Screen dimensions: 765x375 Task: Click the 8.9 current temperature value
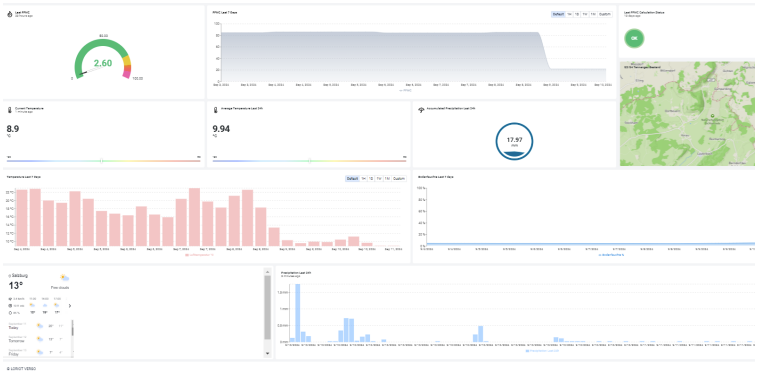[x=13, y=129]
